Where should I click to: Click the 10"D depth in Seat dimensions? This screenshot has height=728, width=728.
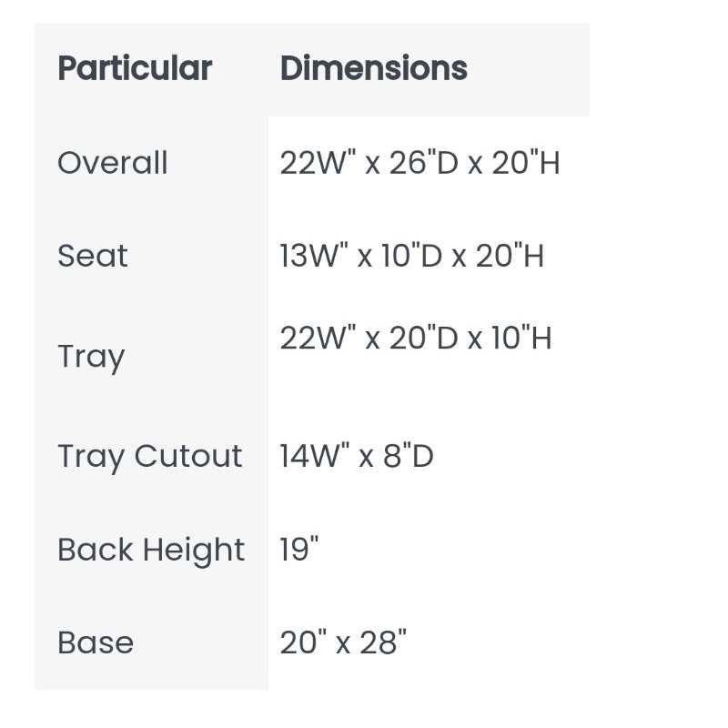tap(408, 256)
